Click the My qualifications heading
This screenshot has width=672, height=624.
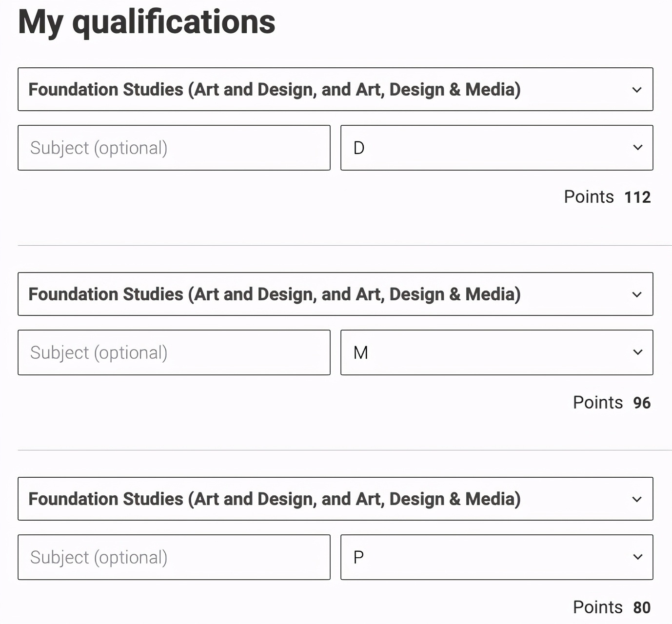[147, 22]
